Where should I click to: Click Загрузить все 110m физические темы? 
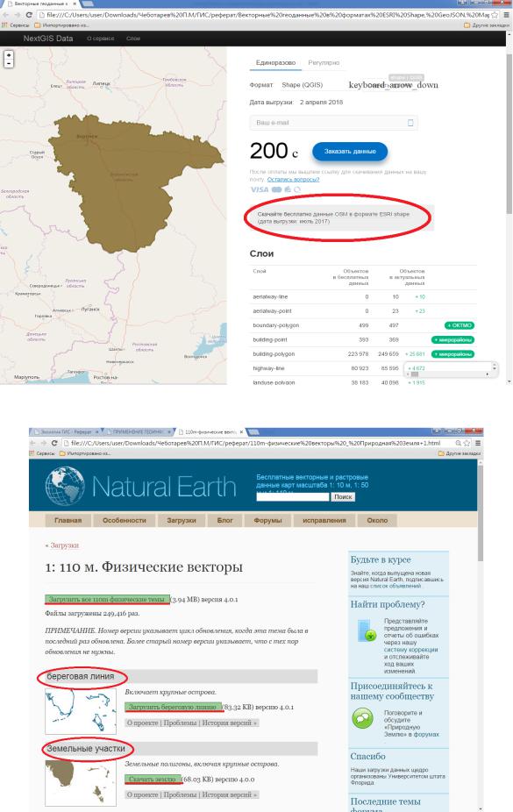point(107,599)
